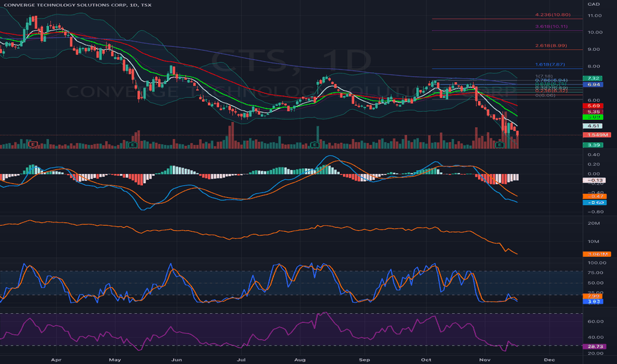Select the earnings E marker in August
This screenshot has height=364, width=617.
(314, 144)
